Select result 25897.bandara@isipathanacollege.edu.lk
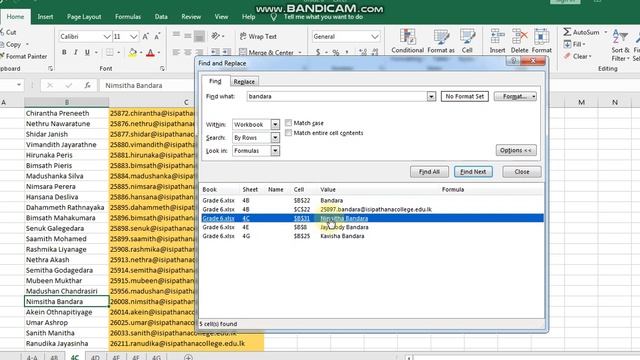Viewport: 640px width, 360px height. click(x=372, y=209)
